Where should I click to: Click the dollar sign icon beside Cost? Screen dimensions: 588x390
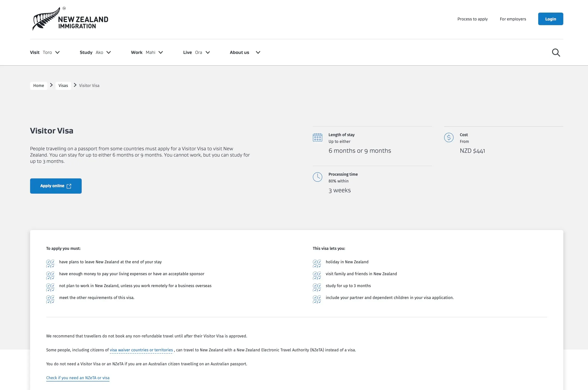coord(449,137)
